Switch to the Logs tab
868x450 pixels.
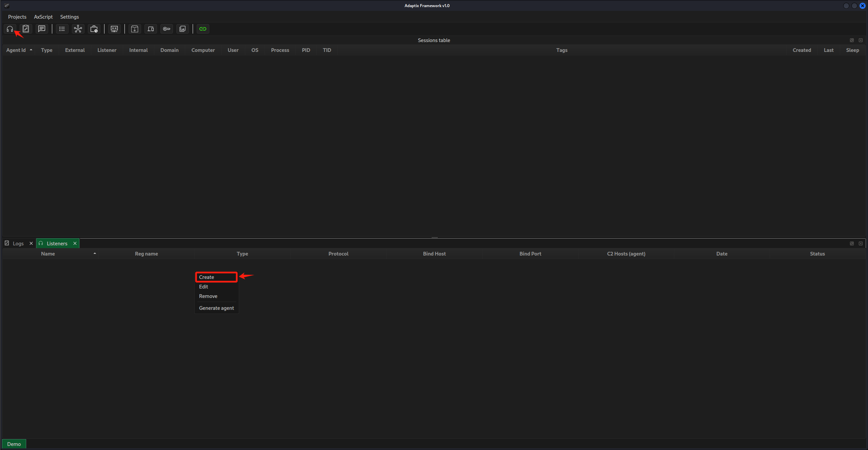click(18, 243)
